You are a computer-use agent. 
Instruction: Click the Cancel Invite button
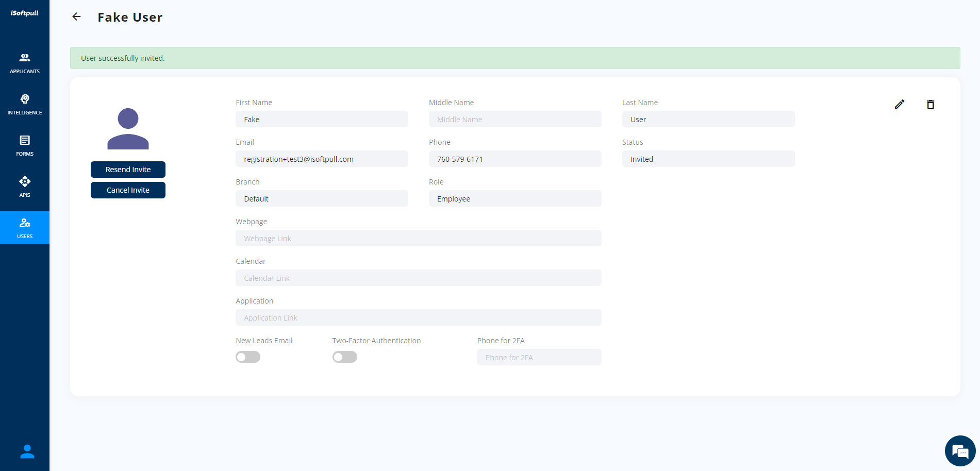pyautogui.click(x=128, y=190)
